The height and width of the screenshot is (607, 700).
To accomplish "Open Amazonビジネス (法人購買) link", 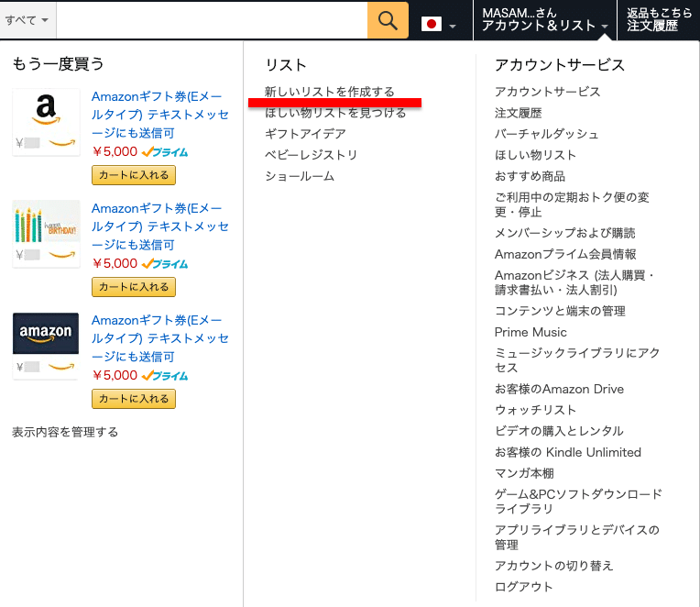I will [574, 282].
